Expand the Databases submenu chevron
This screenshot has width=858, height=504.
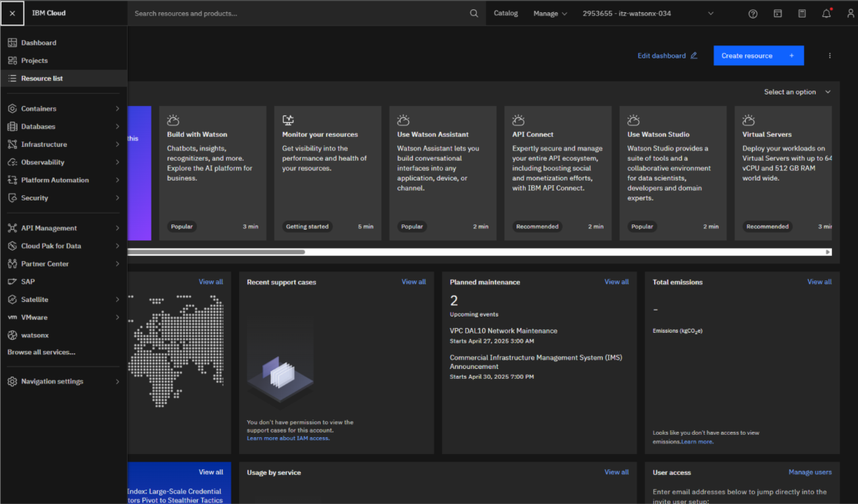pyautogui.click(x=117, y=126)
